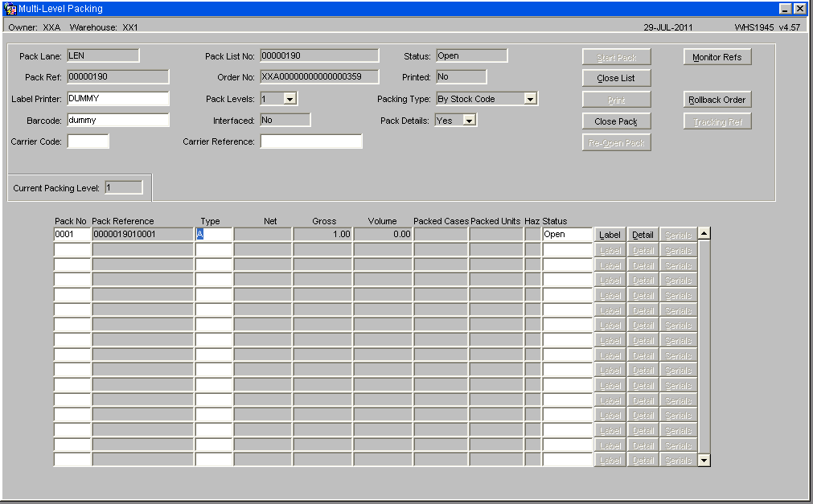813x504 pixels.
Task: Click the greyed-out Print button
Action: [x=616, y=100]
